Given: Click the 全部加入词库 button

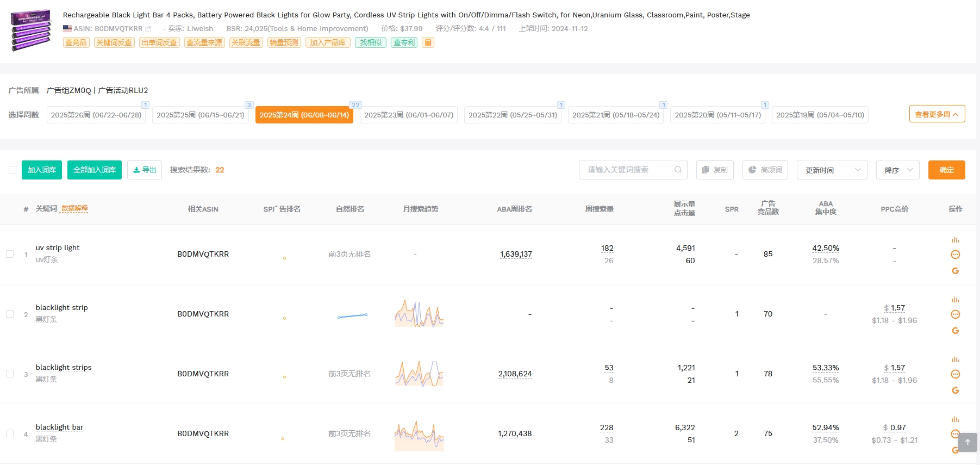Looking at the screenshot, I should point(95,170).
